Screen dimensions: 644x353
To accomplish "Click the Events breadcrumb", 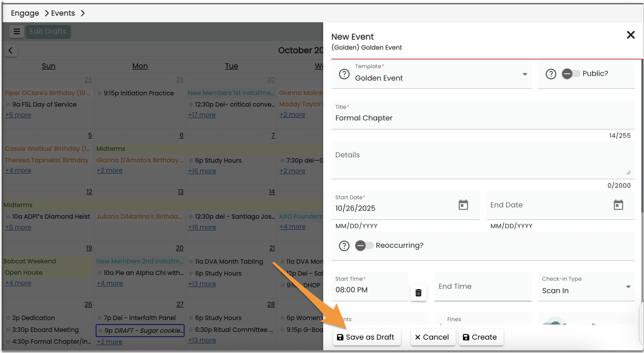I will (63, 13).
